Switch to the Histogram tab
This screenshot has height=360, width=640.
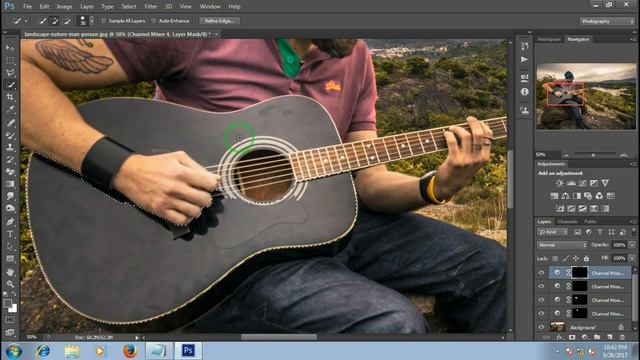pyautogui.click(x=549, y=39)
